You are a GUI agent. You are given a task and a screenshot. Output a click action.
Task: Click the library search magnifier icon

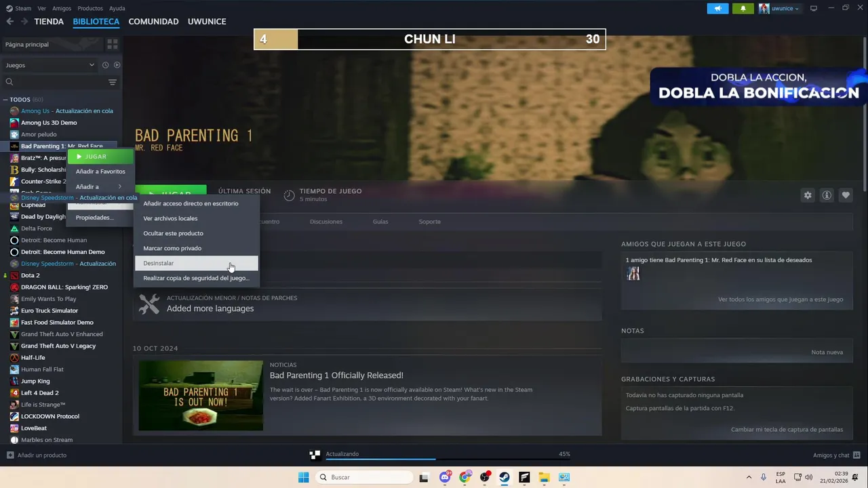tap(9, 82)
